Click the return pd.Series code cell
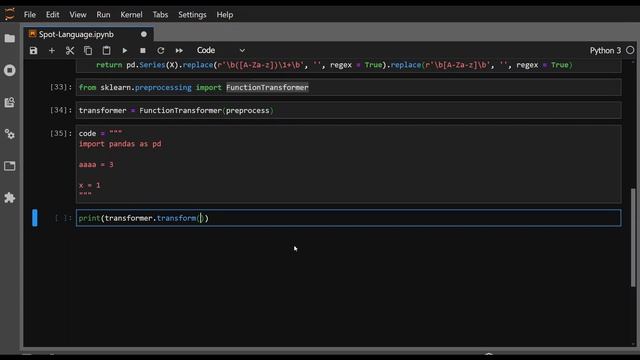640x360 pixels. click(x=349, y=65)
